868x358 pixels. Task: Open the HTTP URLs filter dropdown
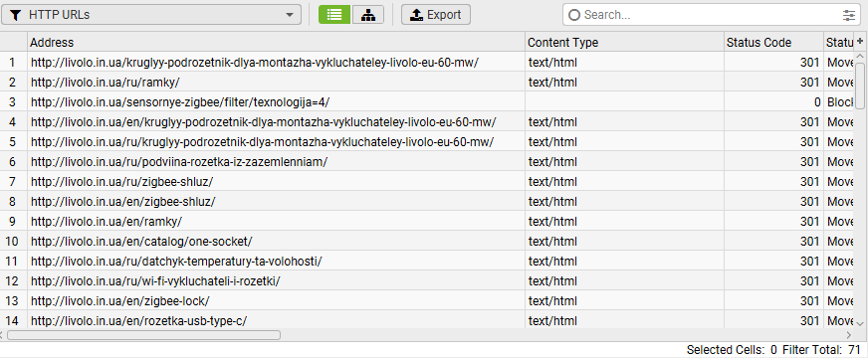pyautogui.click(x=151, y=14)
